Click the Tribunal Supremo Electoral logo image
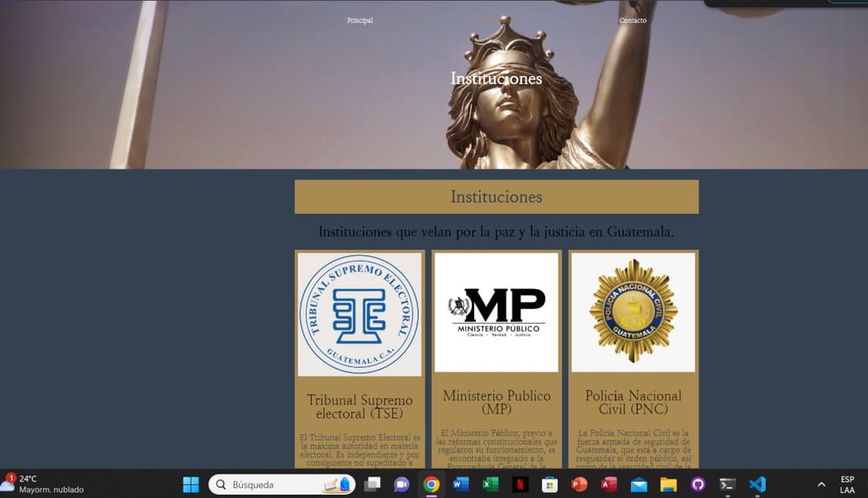The width and height of the screenshot is (868, 498). pyautogui.click(x=359, y=314)
